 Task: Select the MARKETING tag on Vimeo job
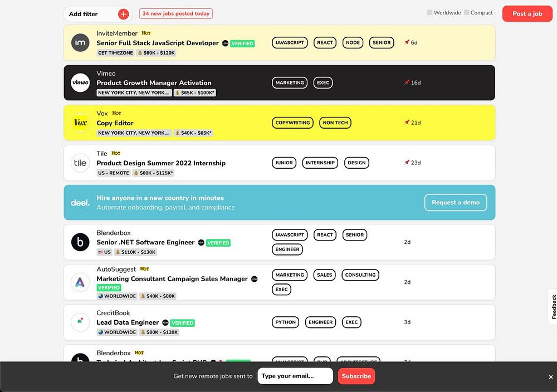[290, 83]
